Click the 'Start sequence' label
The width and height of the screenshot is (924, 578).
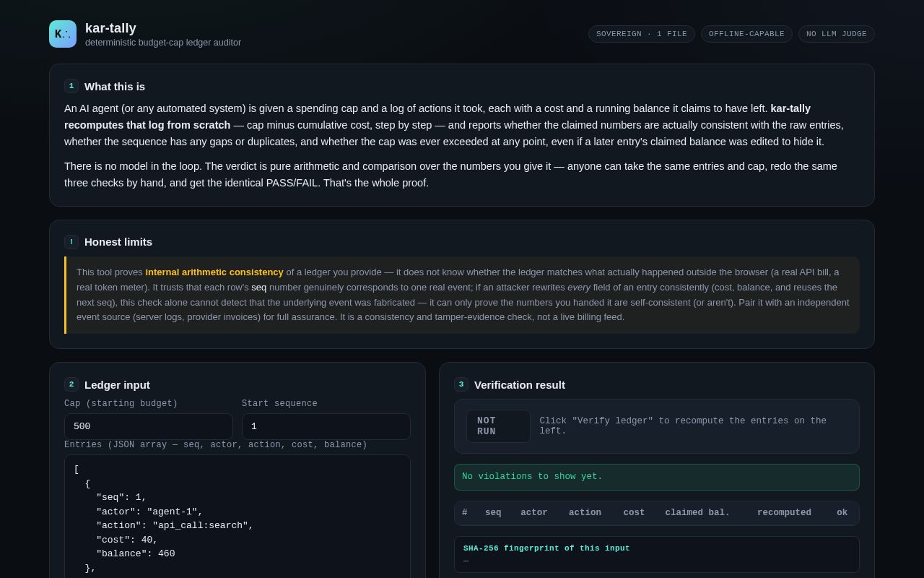pyautogui.click(x=279, y=404)
